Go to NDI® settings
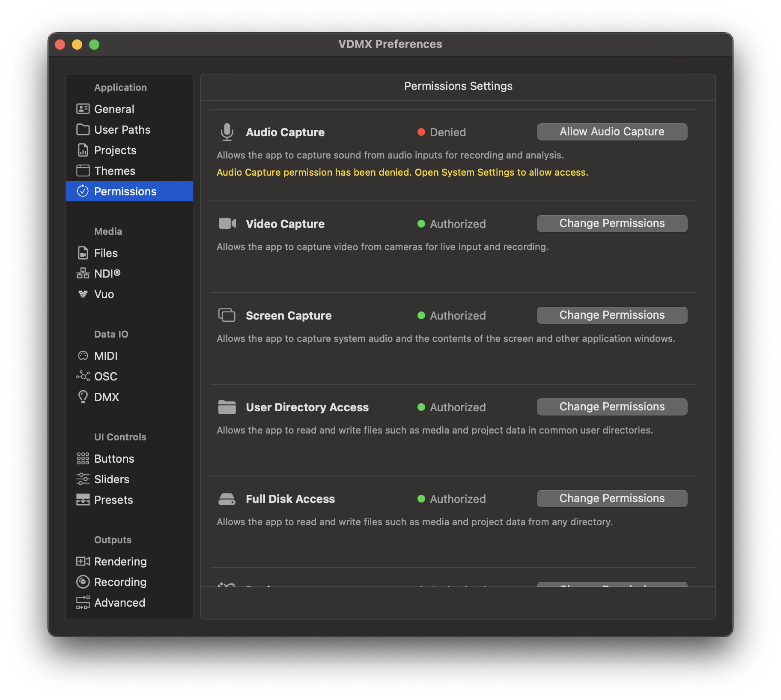 tap(129, 273)
